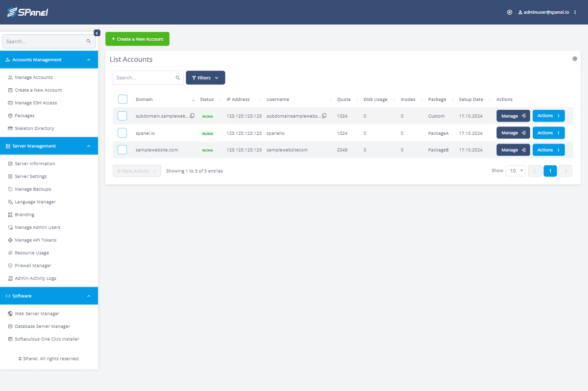Viewport: 588px width, 391px height.
Task: Click the Create a New Account button
Action: 137,39
